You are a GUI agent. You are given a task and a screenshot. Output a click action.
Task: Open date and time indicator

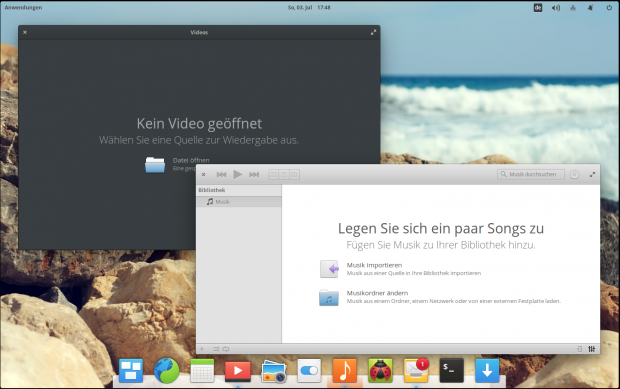tap(309, 8)
